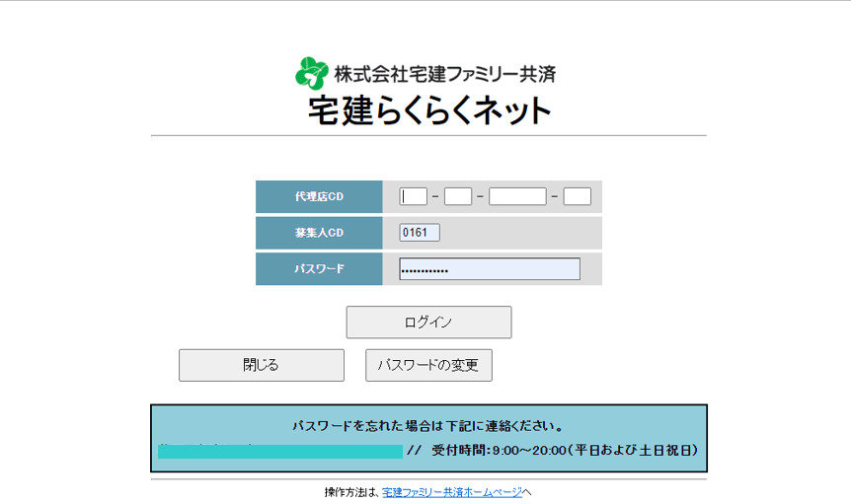Viewport: 851px width, 504px height.
Task: Open the 宅建ファミリー共済ホームページ link
Action: pos(452,491)
